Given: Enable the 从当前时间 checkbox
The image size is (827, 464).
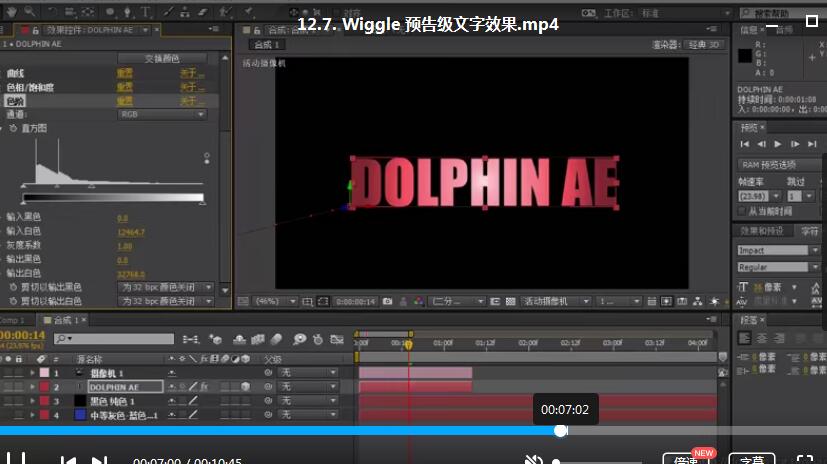Looking at the screenshot, I should click(741, 211).
